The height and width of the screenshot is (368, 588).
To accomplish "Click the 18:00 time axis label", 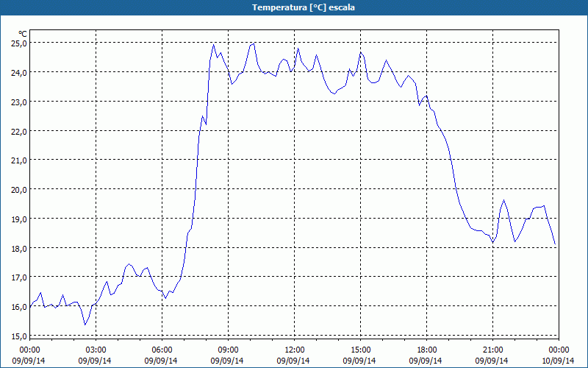I will click(427, 350).
